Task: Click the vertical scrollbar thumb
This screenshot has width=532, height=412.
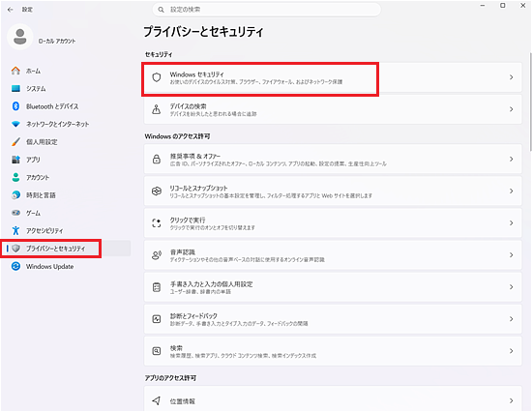Action: click(530, 102)
